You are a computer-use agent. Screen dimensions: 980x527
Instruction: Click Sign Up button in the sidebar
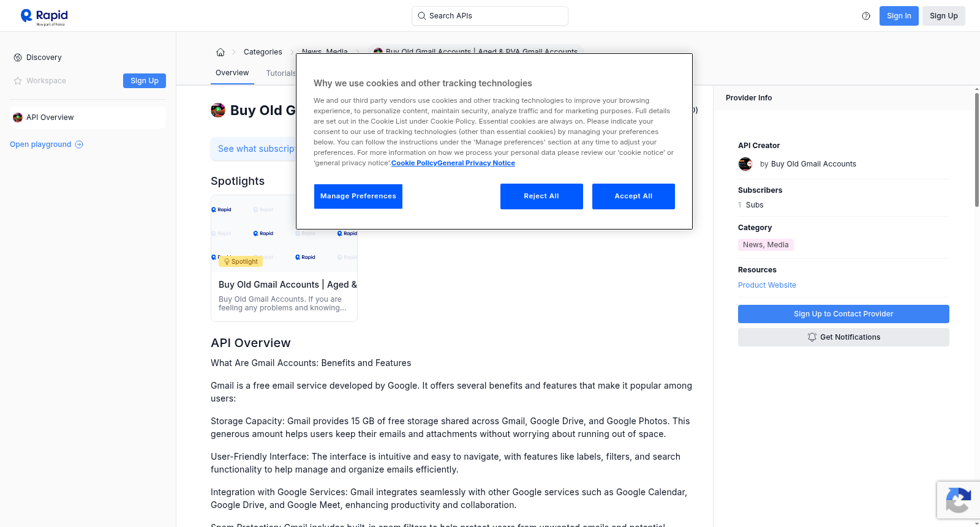[x=145, y=81]
